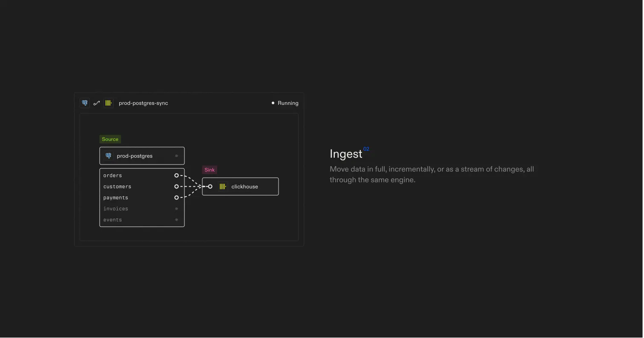Click the invoices table name
The width and height of the screenshot is (644, 338).
(116, 209)
